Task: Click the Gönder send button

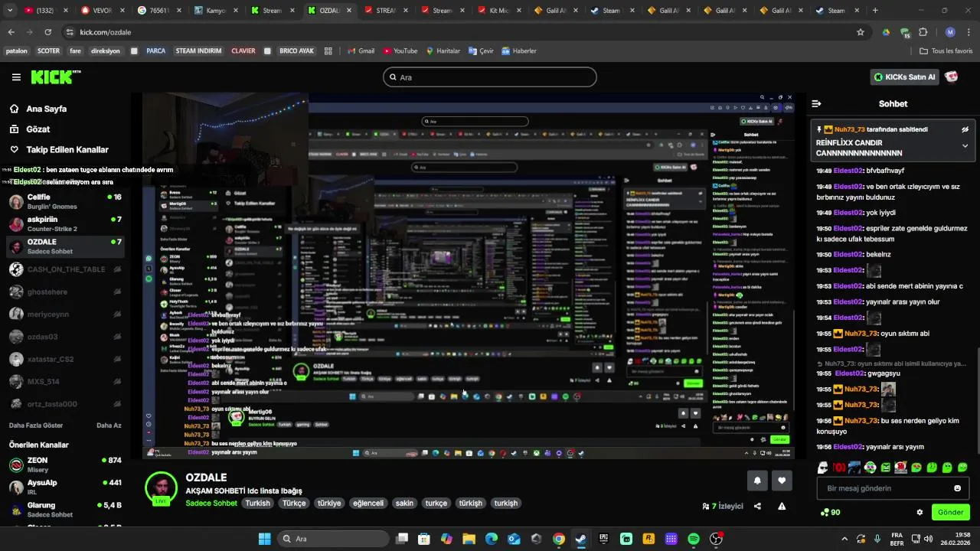Action: click(x=950, y=512)
